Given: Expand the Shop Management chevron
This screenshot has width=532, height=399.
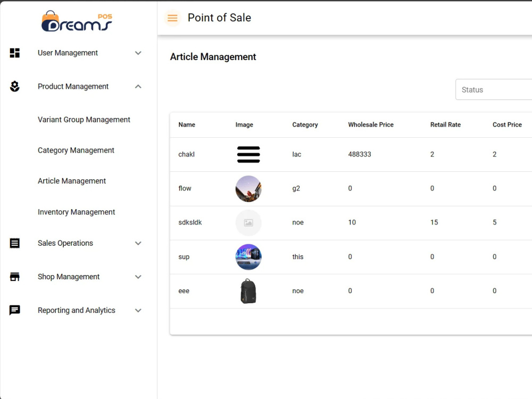Looking at the screenshot, I should 138,277.
